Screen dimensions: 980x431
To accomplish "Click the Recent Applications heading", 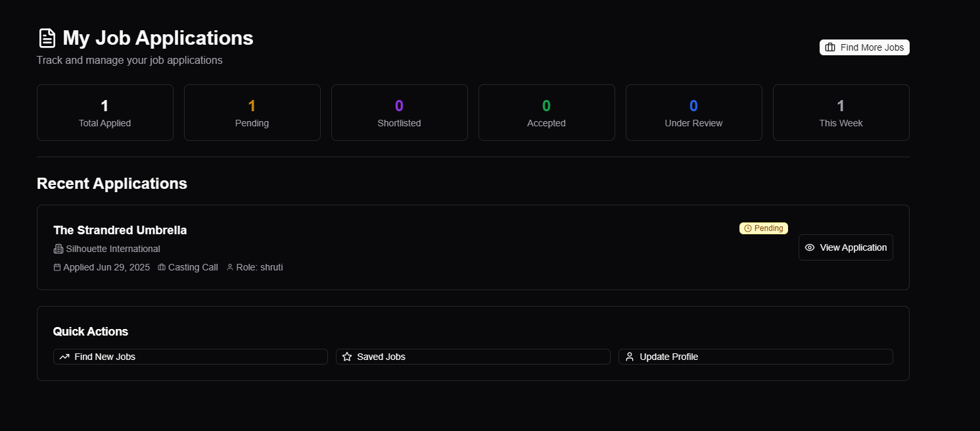I will tap(112, 184).
